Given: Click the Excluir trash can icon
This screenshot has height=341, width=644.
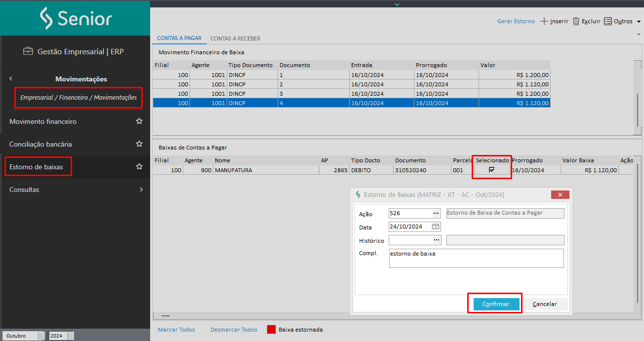Looking at the screenshot, I should click(x=576, y=21).
